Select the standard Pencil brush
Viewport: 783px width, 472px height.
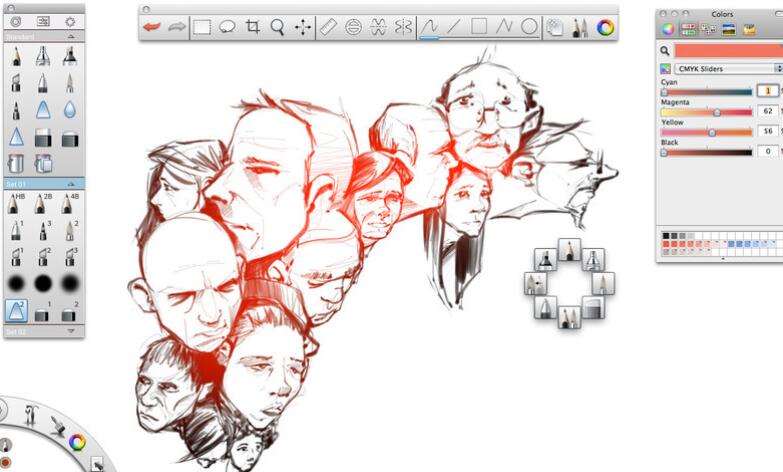pyautogui.click(x=16, y=56)
